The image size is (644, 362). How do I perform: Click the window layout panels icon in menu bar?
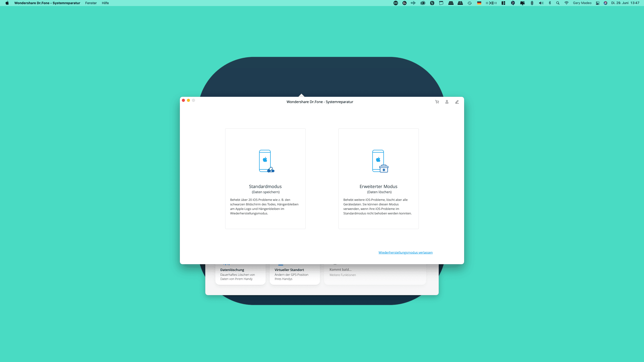(503, 3)
